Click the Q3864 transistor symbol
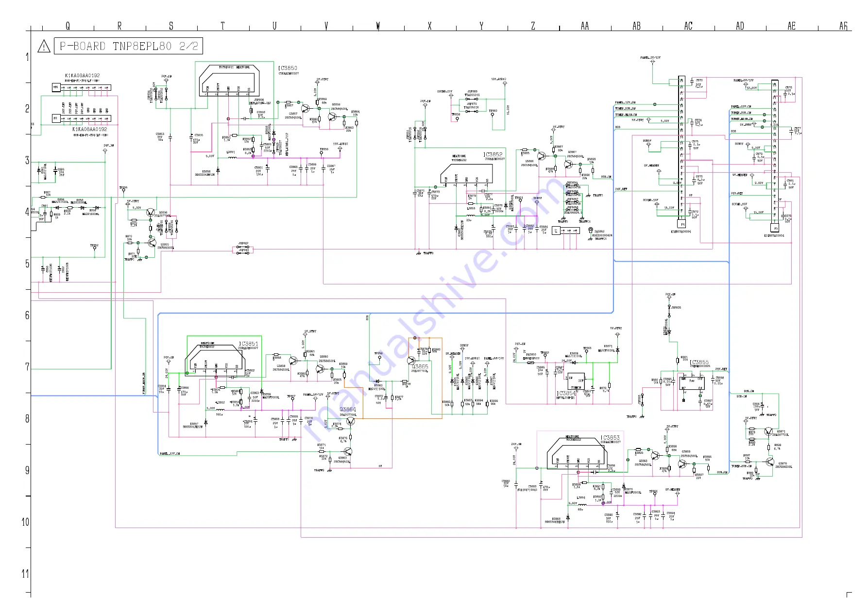This screenshot has width=868, height=613. coord(350,422)
